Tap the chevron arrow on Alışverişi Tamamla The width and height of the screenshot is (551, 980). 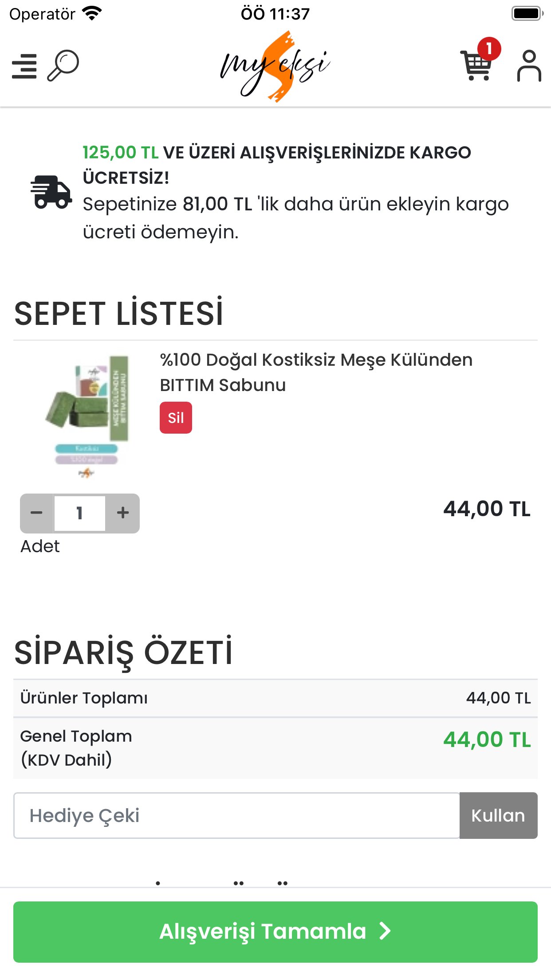pos(385,931)
